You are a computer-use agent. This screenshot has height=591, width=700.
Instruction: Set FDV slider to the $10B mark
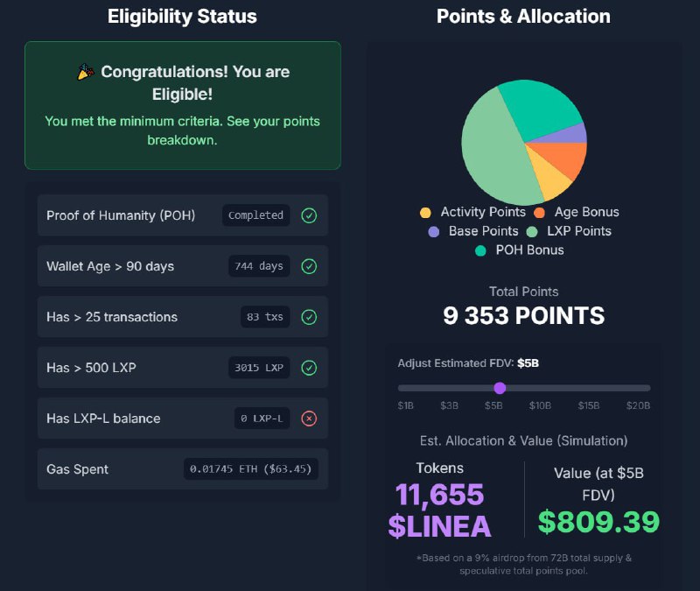click(x=540, y=388)
